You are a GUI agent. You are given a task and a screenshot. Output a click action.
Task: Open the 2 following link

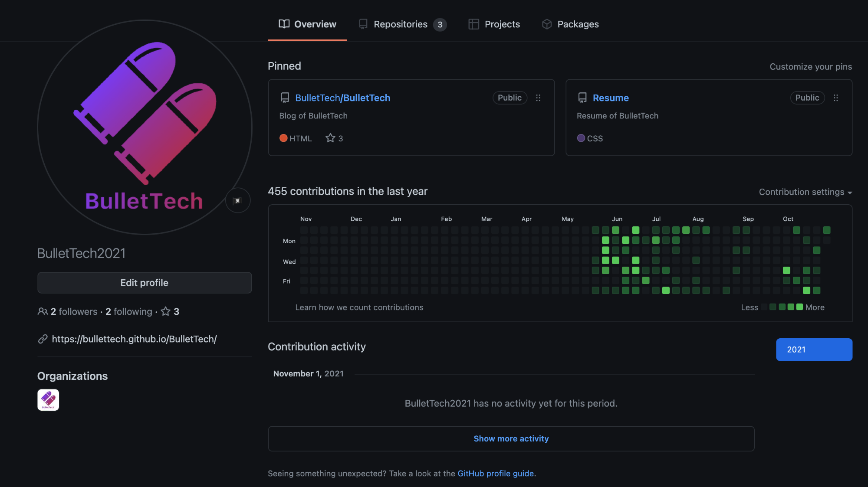129,311
